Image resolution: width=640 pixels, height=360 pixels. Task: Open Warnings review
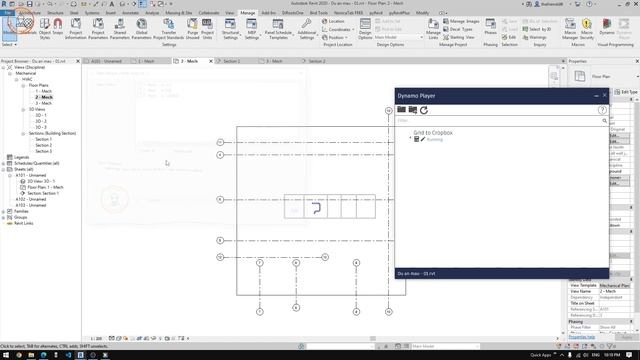coord(534,37)
